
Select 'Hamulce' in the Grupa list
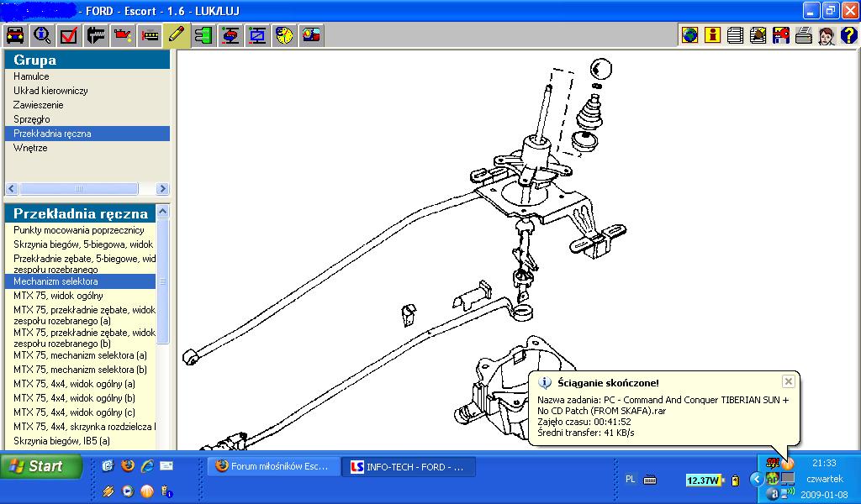[31, 76]
